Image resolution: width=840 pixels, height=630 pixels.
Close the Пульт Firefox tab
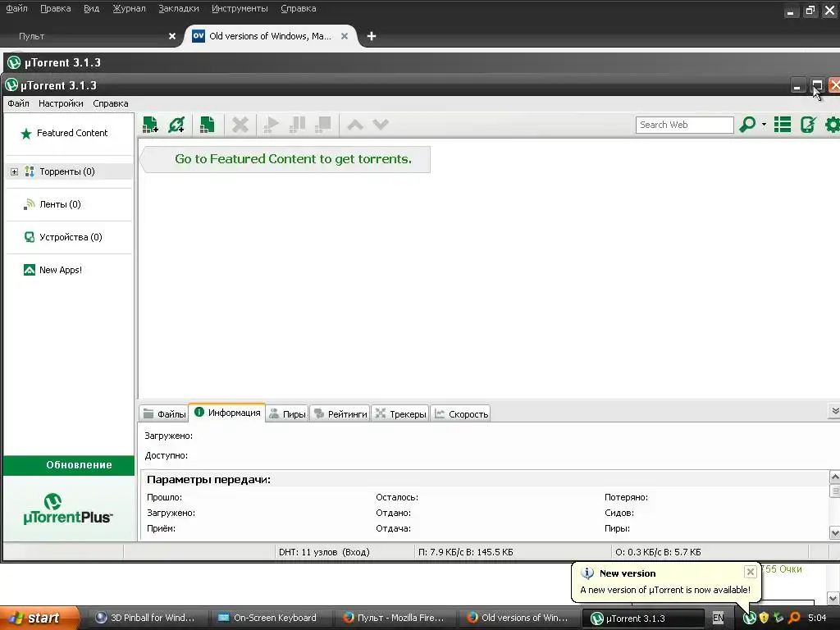172,36
